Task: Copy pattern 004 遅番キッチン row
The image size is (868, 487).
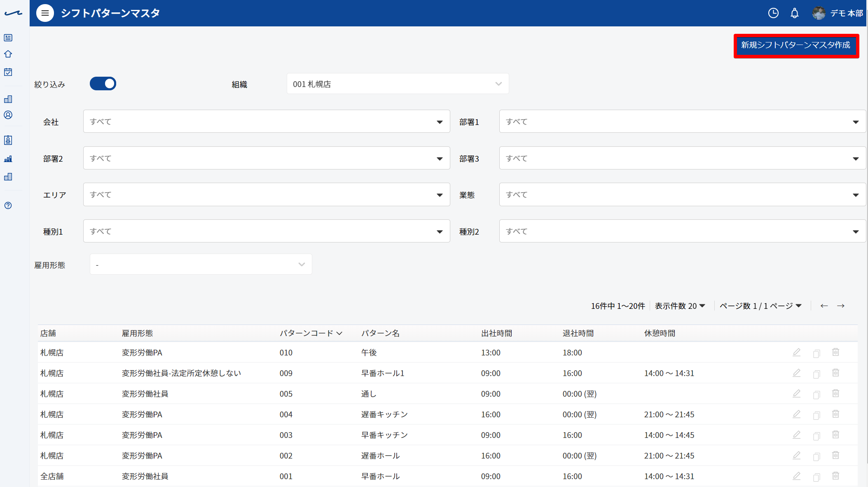Action: [817, 415]
